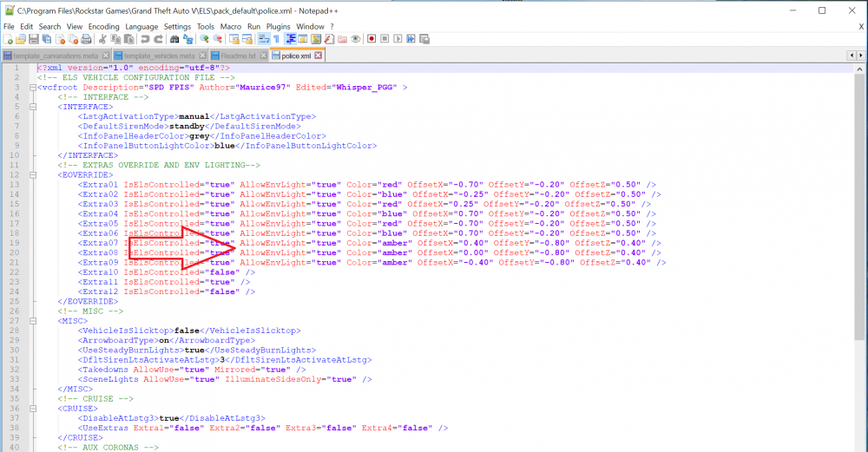Open the Search menu

[x=49, y=27]
